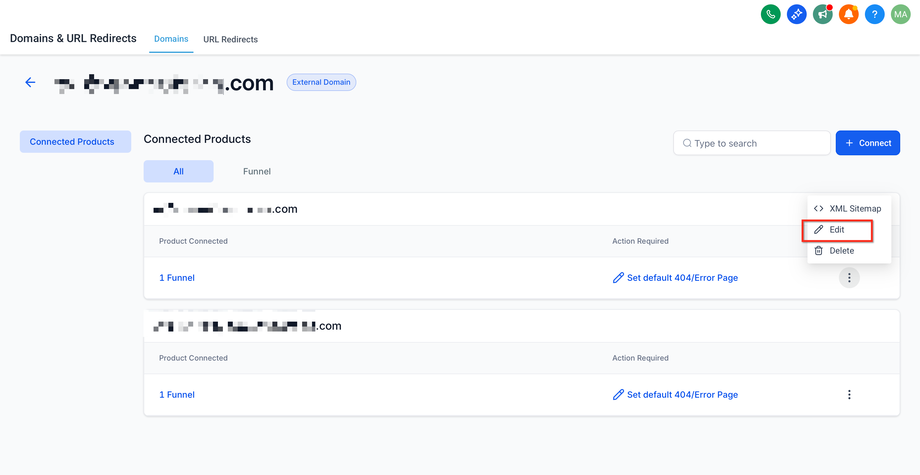
Task: Select the All filter tab
Action: (178, 172)
